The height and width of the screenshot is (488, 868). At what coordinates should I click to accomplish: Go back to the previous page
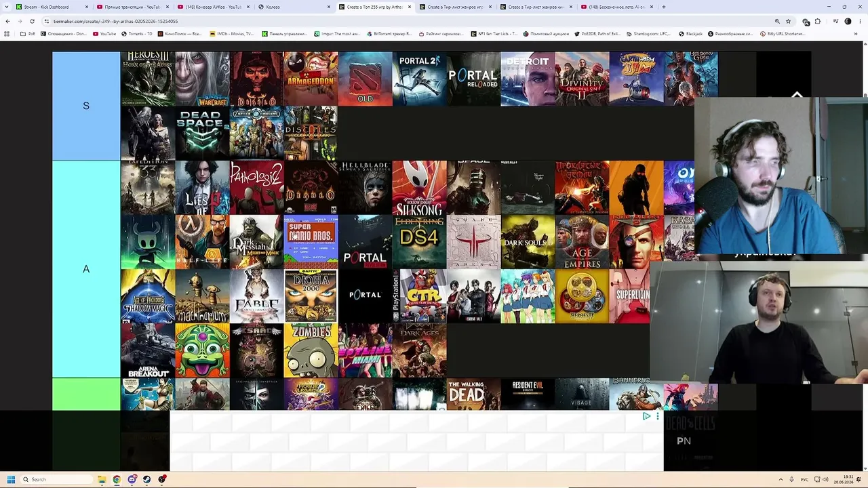(7, 21)
